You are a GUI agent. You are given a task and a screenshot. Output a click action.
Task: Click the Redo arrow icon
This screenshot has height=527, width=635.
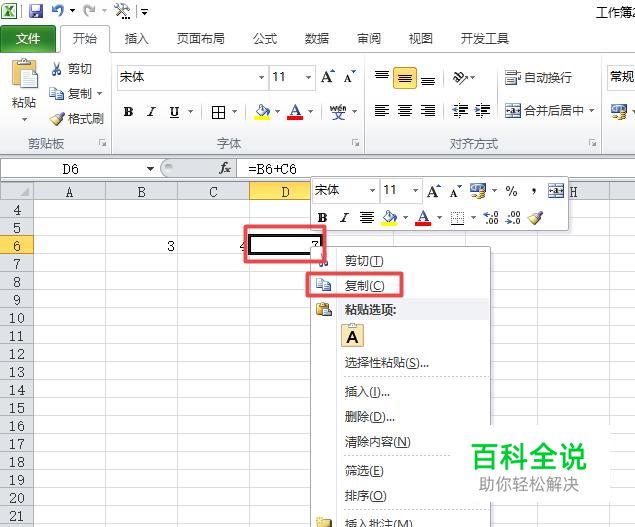coord(89,11)
